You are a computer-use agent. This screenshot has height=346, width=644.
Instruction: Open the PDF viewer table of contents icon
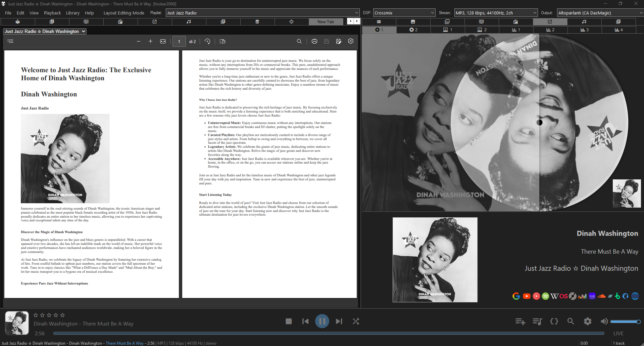(10, 41)
